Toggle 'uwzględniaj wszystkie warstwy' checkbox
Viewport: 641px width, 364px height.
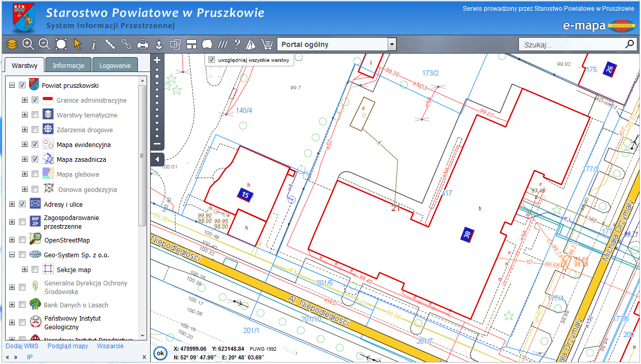pyautogui.click(x=211, y=60)
